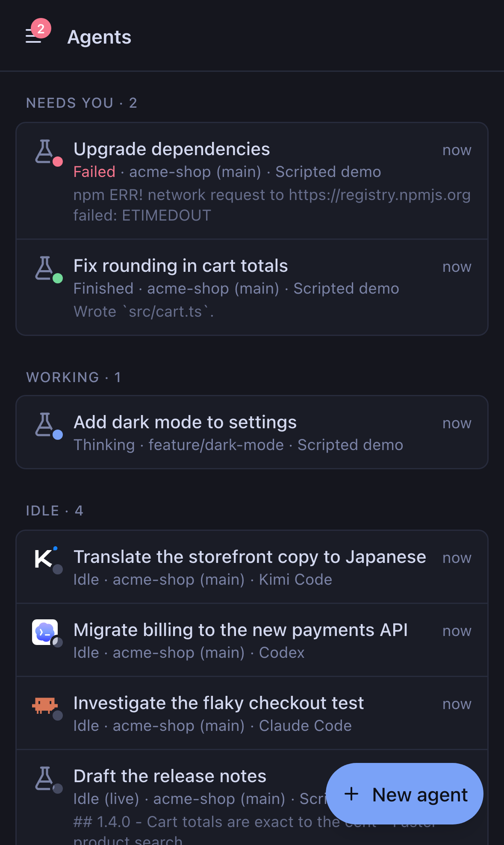Viewport: 504px width, 845px height.
Task: Click Idle · acme-shop (main) · Kimi Code line
Action: 203,580
